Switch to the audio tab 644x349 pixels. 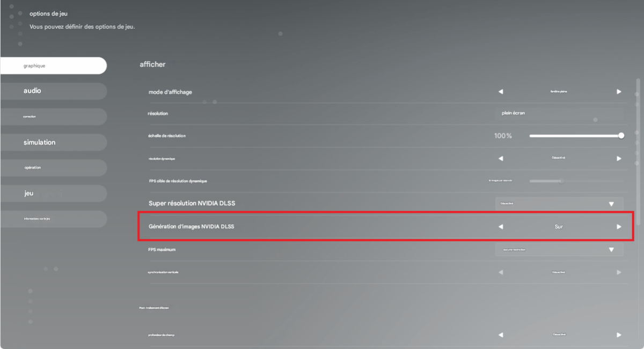coord(53,91)
